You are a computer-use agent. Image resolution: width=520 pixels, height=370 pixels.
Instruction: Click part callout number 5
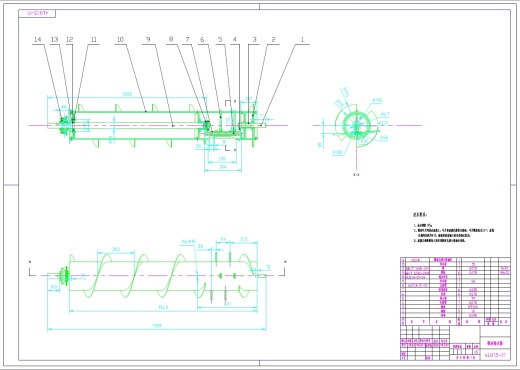coord(220,39)
